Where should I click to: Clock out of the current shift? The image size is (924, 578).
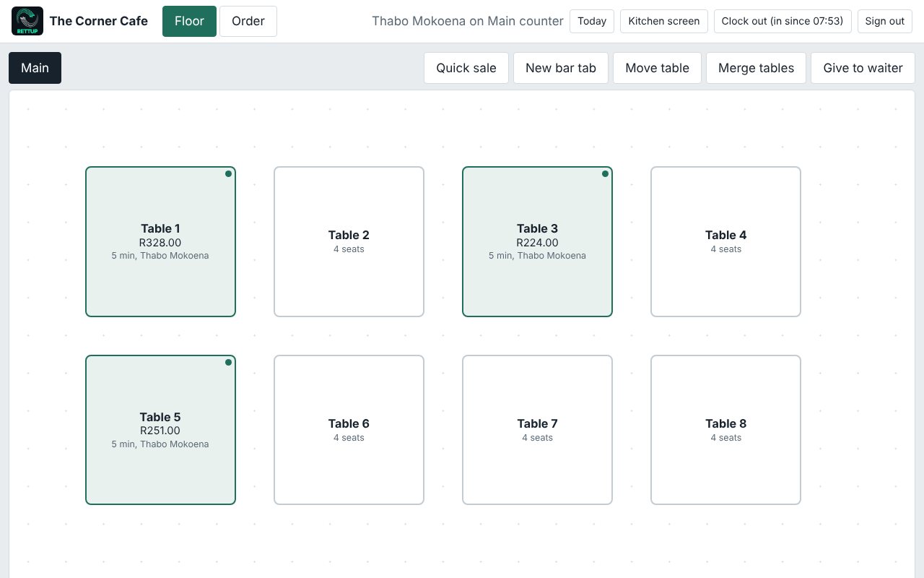[783, 21]
